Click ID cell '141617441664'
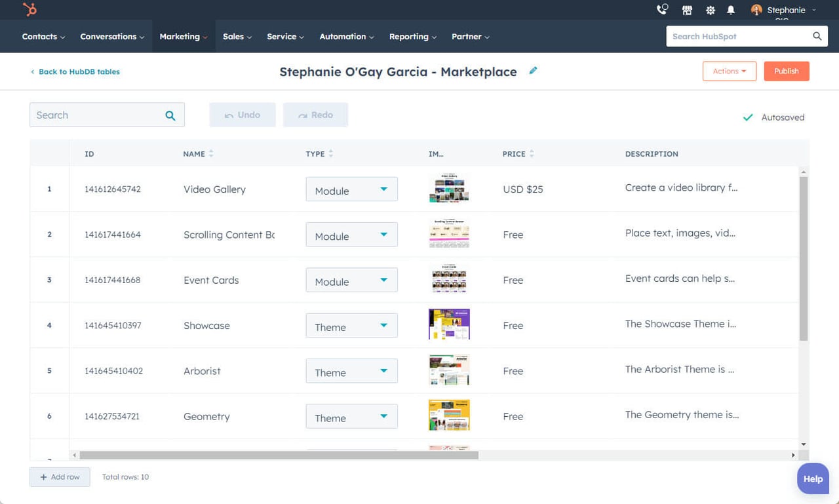This screenshot has height=504, width=839. [x=113, y=235]
